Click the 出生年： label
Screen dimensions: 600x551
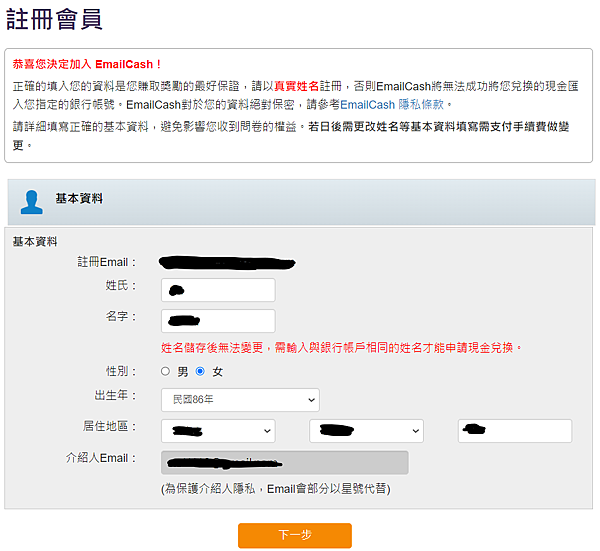pos(116,395)
